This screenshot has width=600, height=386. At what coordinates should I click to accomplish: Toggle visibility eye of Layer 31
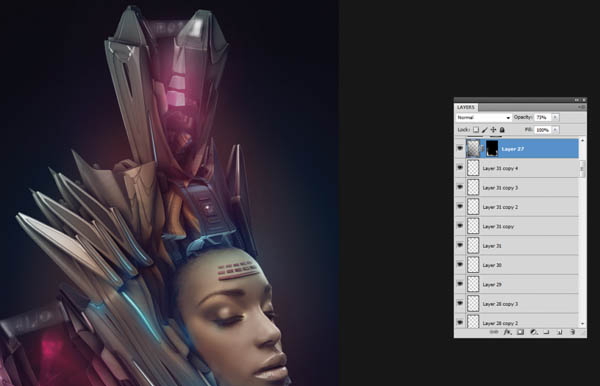(x=460, y=246)
